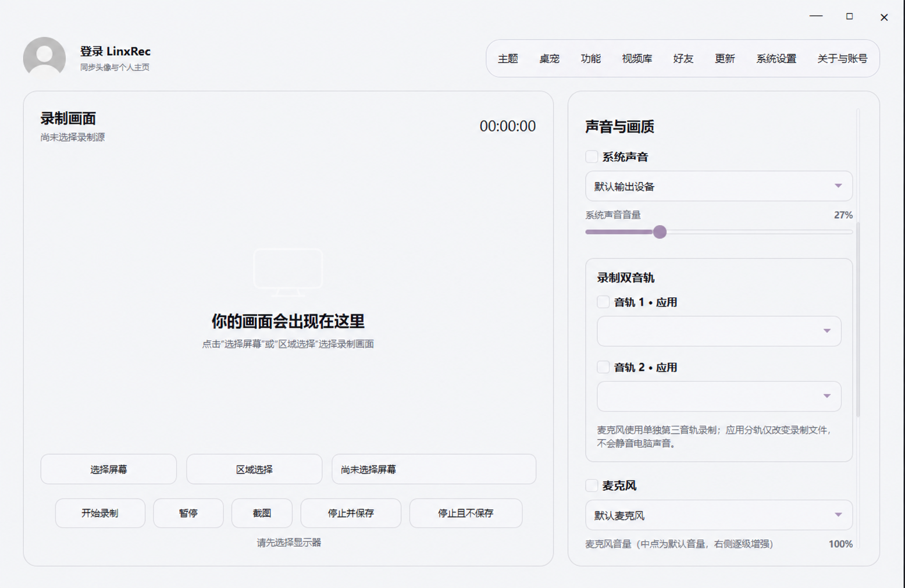Image resolution: width=905 pixels, height=588 pixels.
Task: Click the 暂停 button
Action: (188, 513)
